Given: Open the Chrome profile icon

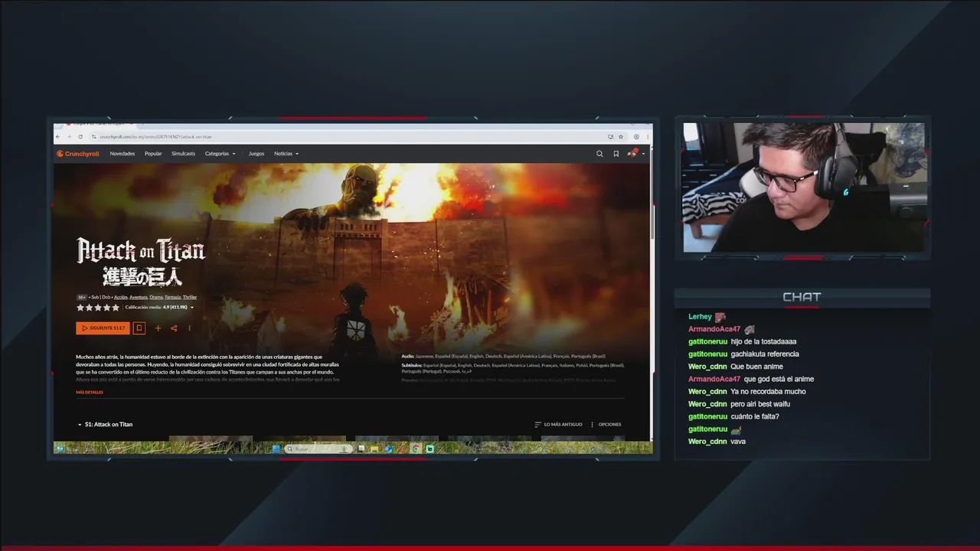Looking at the screenshot, I should coord(636,137).
